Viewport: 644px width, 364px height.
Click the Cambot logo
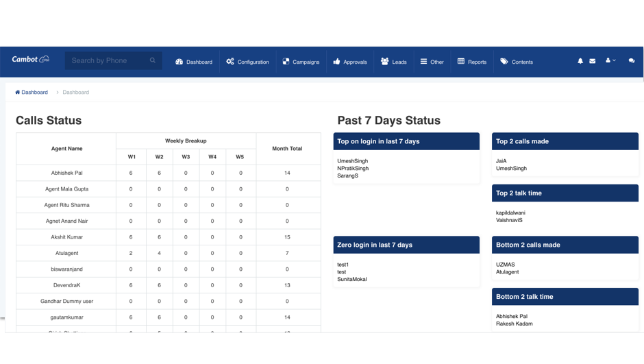point(31,60)
